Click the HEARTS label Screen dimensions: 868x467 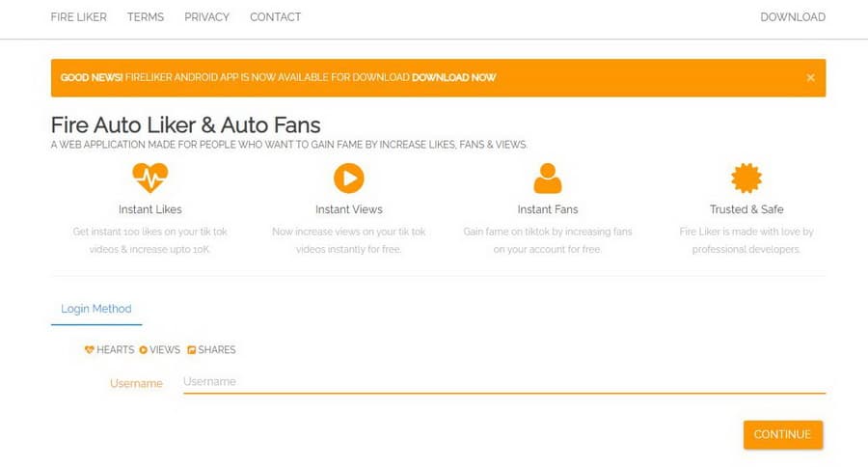click(x=115, y=349)
